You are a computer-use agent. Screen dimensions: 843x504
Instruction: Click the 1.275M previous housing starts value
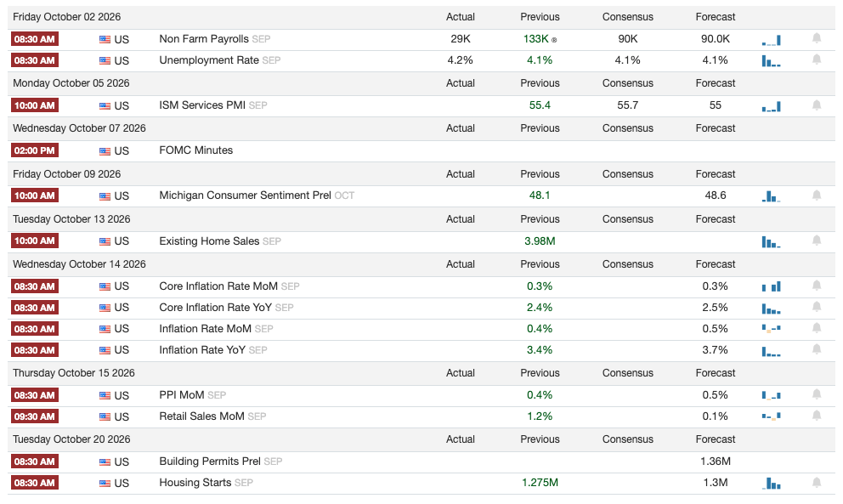(540, 483)
